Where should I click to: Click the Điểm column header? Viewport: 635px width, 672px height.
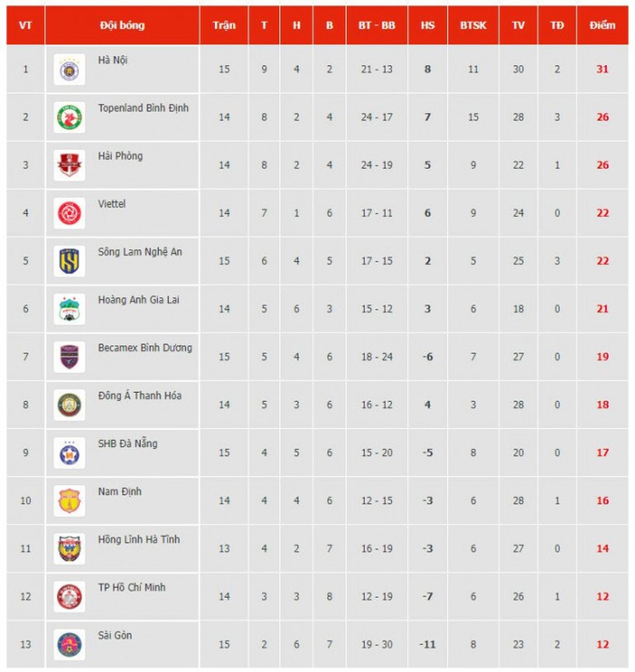click(602, 25)
